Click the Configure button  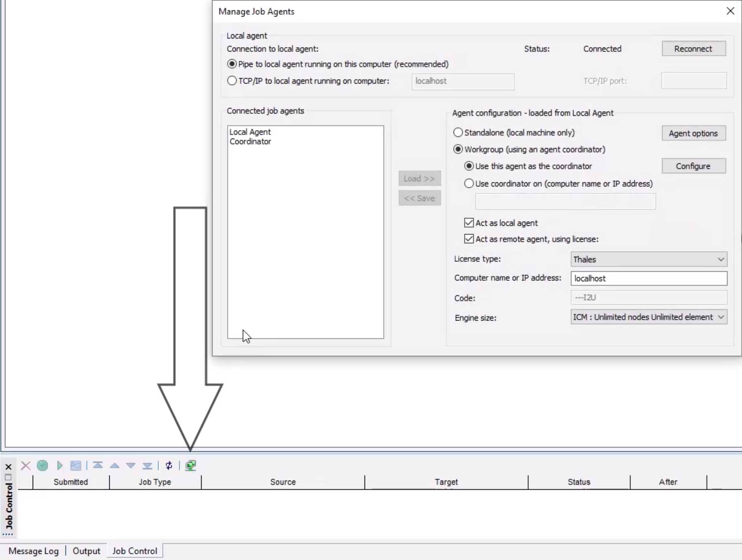click(x=694, y=166)
